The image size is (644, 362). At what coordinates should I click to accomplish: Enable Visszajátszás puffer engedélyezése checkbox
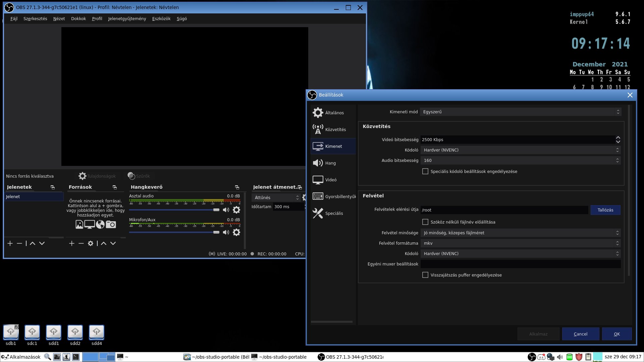(425, 275)
